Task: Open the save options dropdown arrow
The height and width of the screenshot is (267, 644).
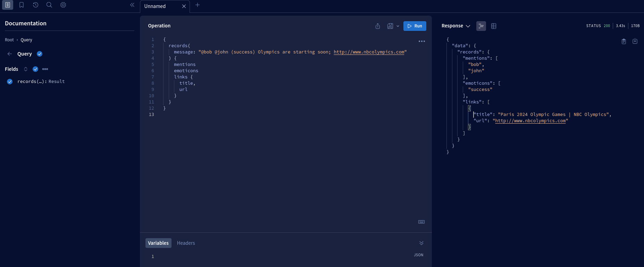Action: [398, 26]
